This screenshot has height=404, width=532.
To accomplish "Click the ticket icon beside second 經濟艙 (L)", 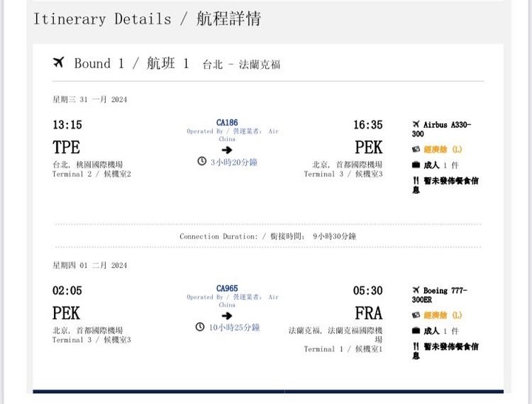I will click(x=415, y=315).
